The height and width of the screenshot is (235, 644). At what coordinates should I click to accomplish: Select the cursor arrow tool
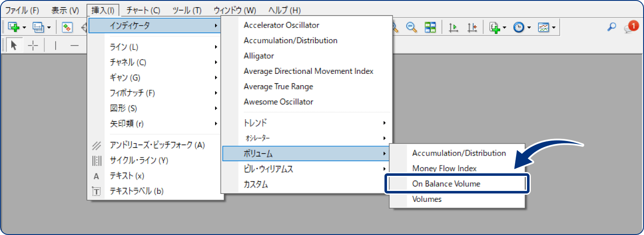click(14, 46)
